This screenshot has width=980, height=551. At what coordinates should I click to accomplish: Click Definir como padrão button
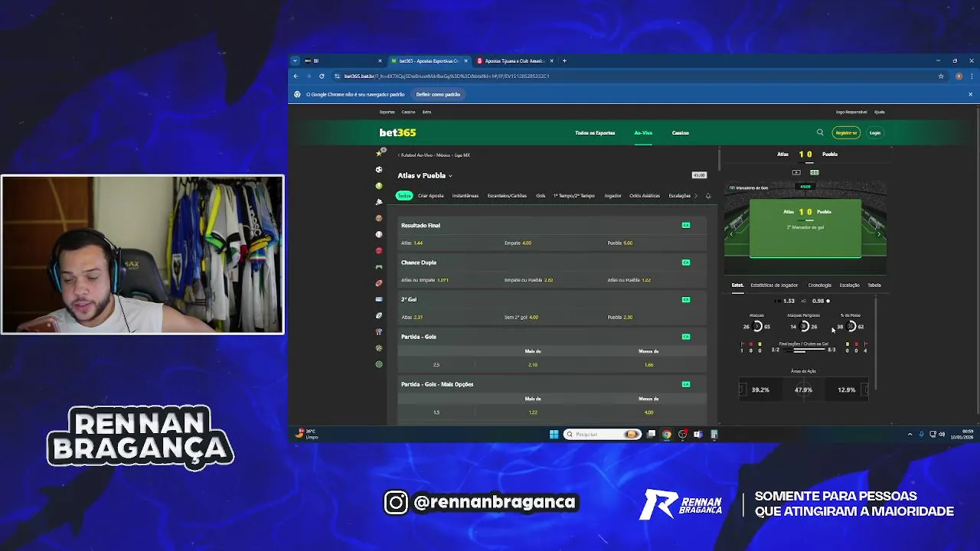pos(438,94)
